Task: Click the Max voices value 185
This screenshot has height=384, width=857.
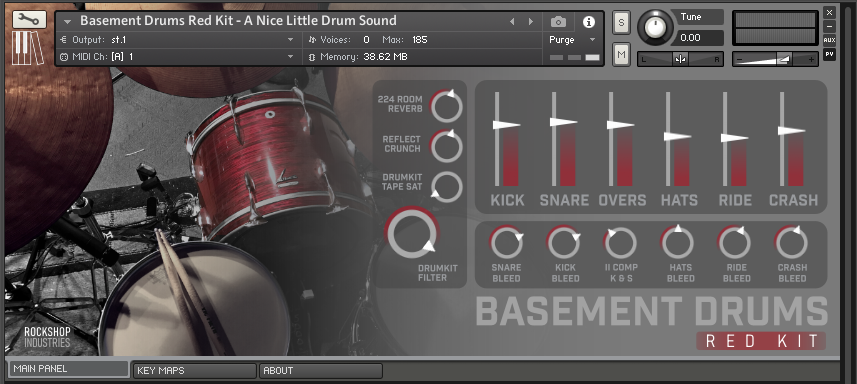Action: point(420,40)
